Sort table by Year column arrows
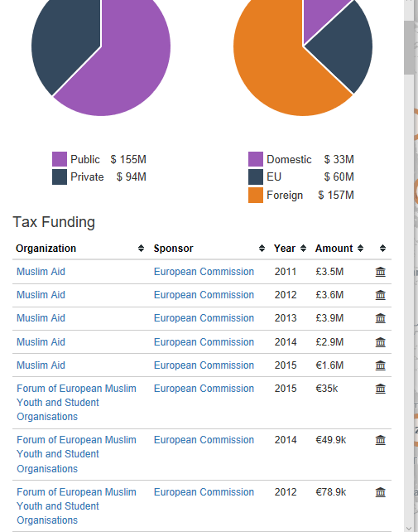 (x=304, y=249)
